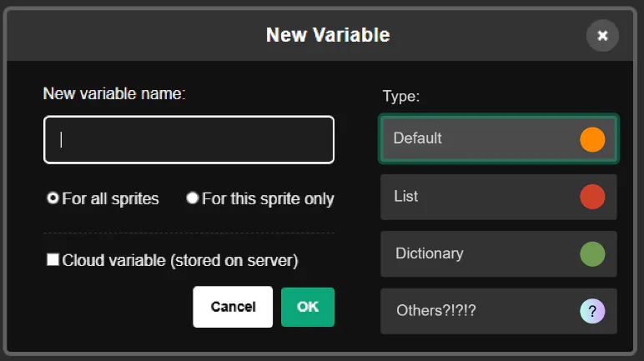
Task: Click the orange circle icon on Default
Action: pyautogui.click(x=592, y=139)
